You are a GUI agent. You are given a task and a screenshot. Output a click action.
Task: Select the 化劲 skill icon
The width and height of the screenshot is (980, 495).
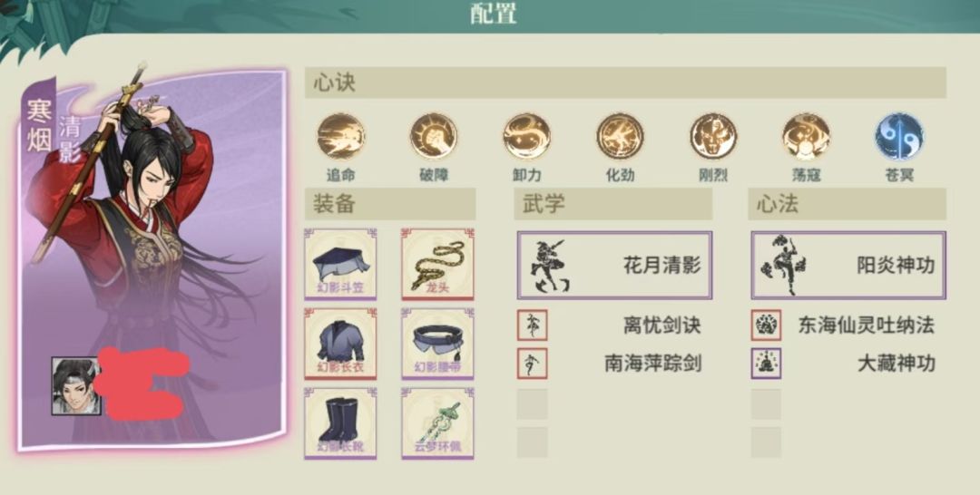620,136
